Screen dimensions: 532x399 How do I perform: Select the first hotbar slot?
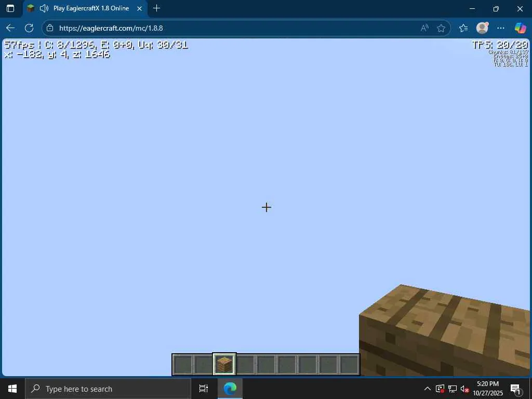click(x=183, y=365)
